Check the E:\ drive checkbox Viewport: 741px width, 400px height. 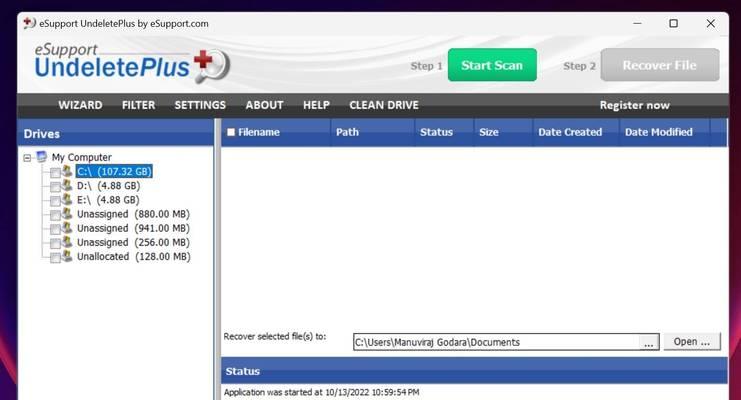[55, 201]
